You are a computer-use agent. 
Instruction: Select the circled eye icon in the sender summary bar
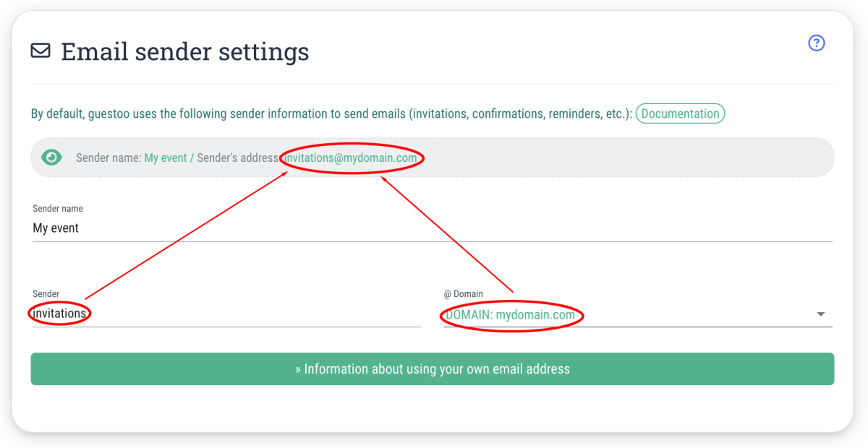(51, 157)
